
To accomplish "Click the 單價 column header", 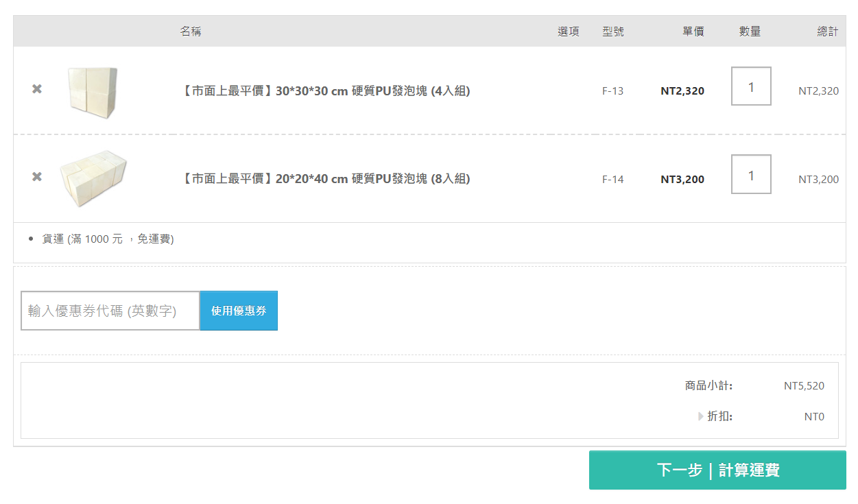I will (693, 32).
